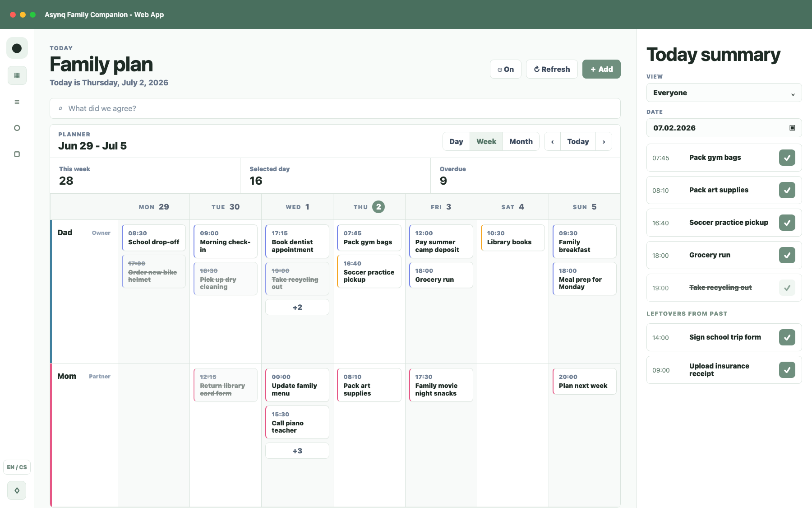Open Pack gym bags card in Thursday column

coord(369,238)
